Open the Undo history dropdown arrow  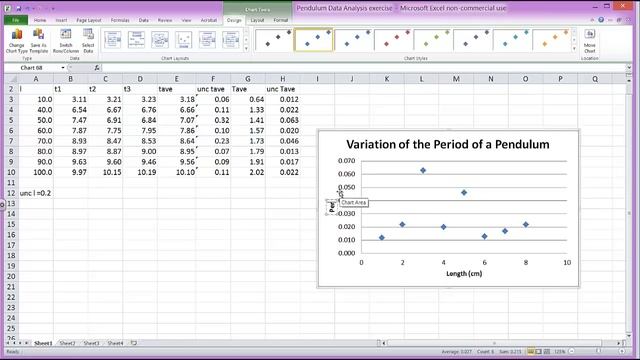[x=33, y=9]
